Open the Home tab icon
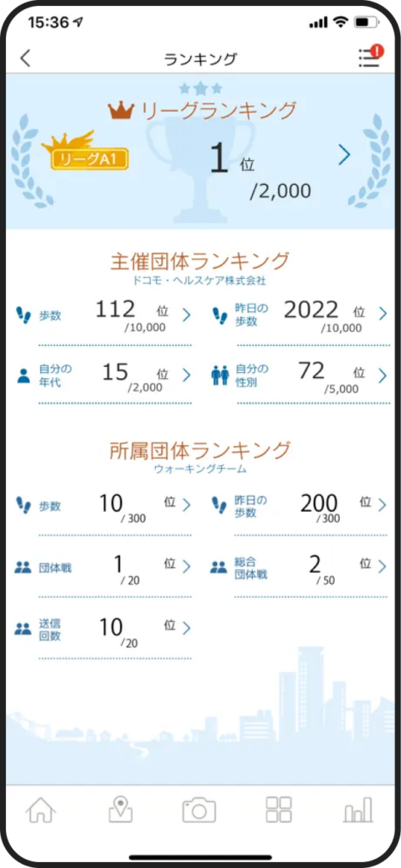Screen dimensions: 401x868 pos(42,810)
